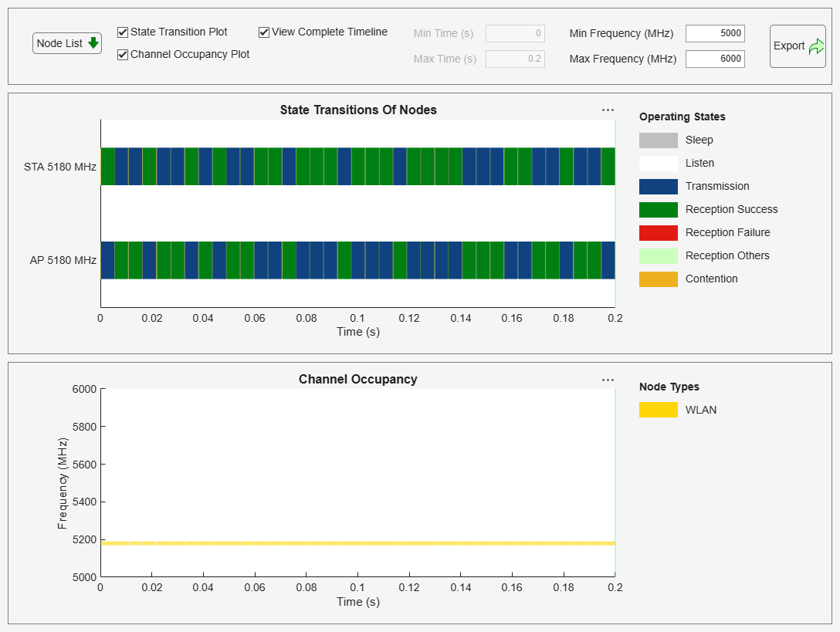Click the Max Time (s) field
This screenshot has height=632, width=840.
tap(514, 58)
